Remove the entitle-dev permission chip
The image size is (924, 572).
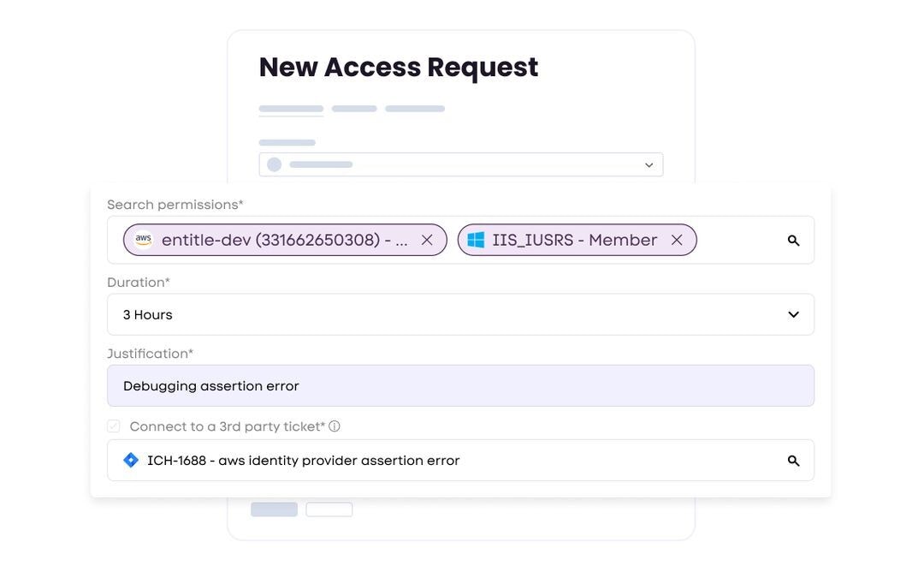click(427, 241)
